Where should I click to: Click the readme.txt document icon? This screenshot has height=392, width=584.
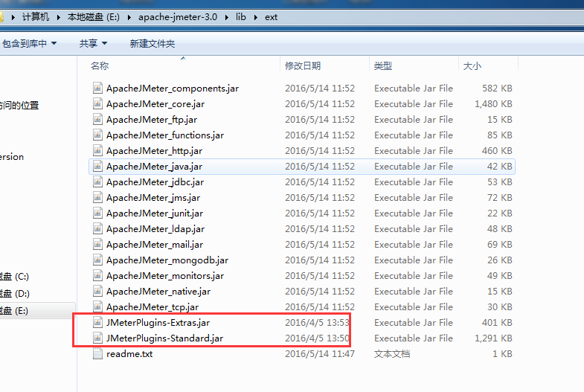coord(97,353)
